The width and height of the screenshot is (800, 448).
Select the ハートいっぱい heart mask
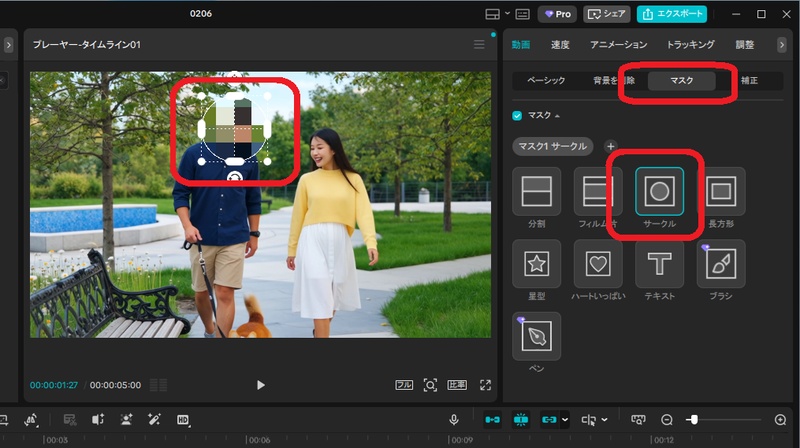598,264
